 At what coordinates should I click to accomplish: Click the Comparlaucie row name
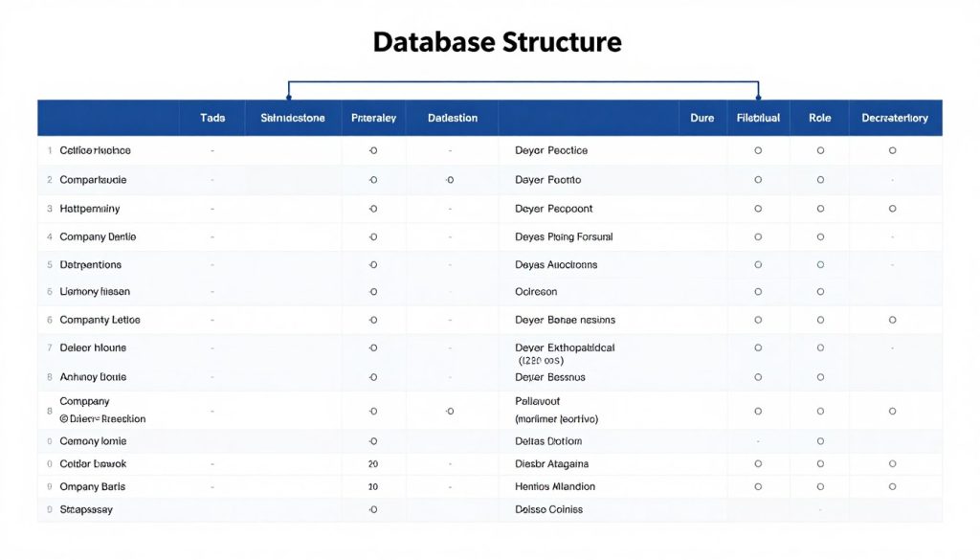point(93,180)
